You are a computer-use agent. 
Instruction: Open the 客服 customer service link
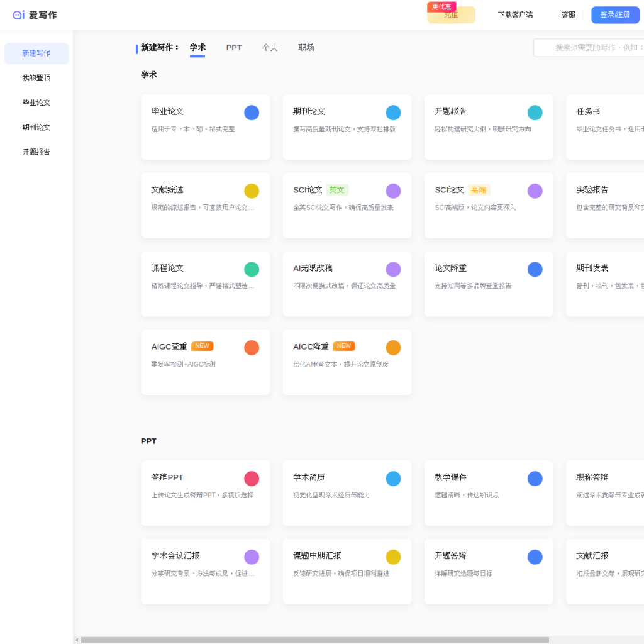pos(569,15)
